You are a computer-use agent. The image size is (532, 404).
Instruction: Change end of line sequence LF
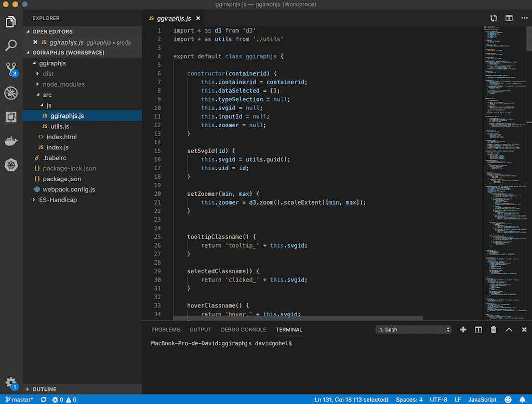coord(457,400)
